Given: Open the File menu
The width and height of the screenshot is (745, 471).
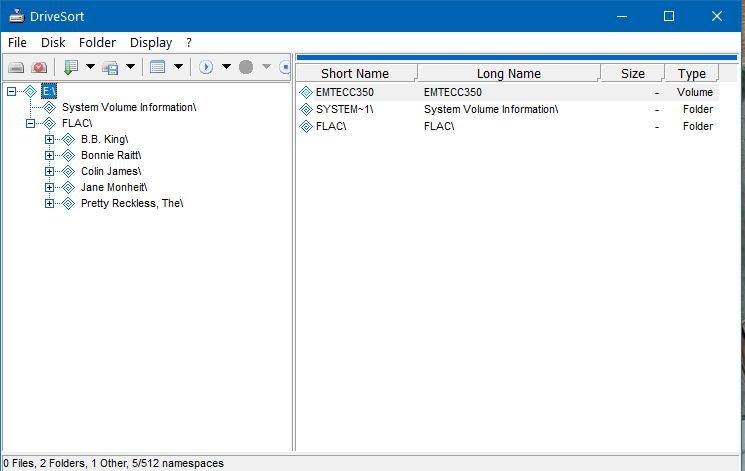Looking at the screenshot, I should tap(18, 43).
